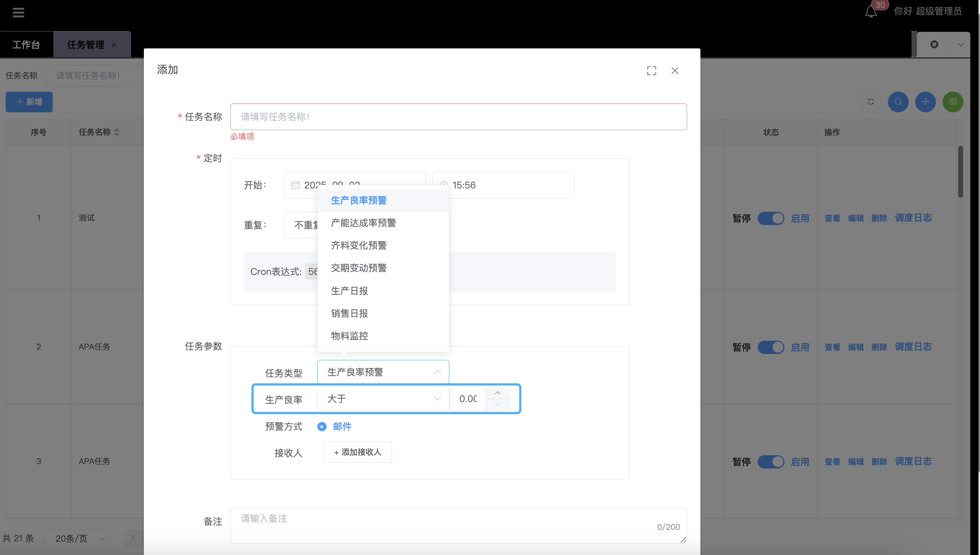Increase 生产良率 value with up arrow

pyautogui.click(x=497, y=393)
